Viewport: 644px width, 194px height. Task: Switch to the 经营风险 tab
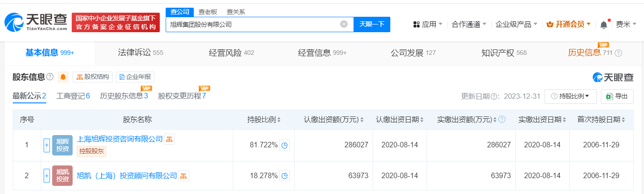231,53
